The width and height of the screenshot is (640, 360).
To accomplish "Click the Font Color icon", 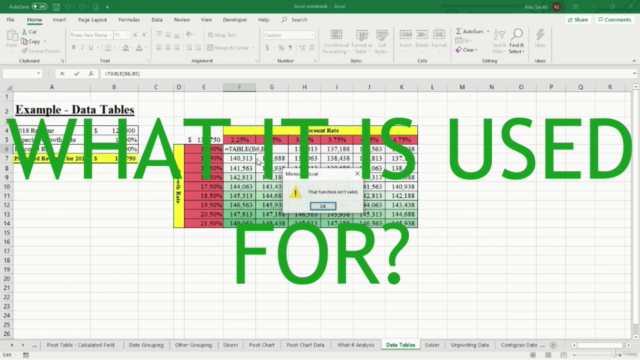I will tap(139, 48).
